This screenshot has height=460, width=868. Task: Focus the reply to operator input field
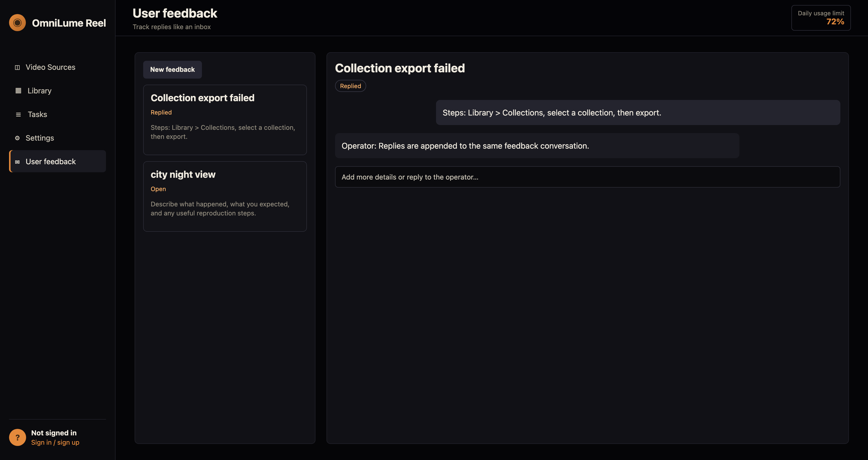point(587,177)
